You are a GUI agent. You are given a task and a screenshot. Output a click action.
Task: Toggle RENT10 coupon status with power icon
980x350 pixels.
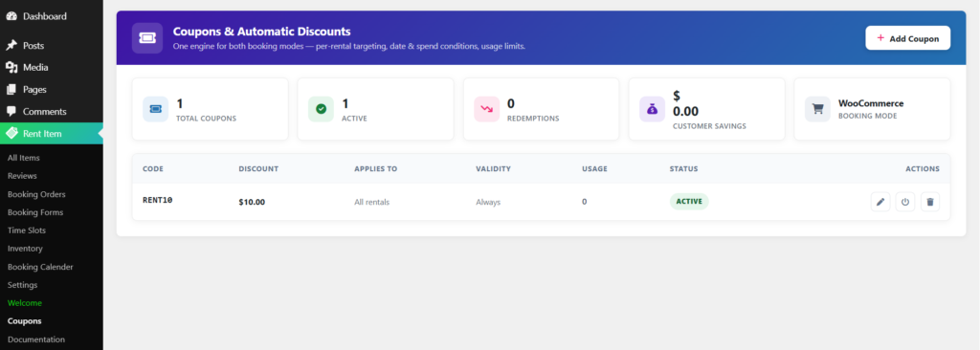tap(905, 202)
